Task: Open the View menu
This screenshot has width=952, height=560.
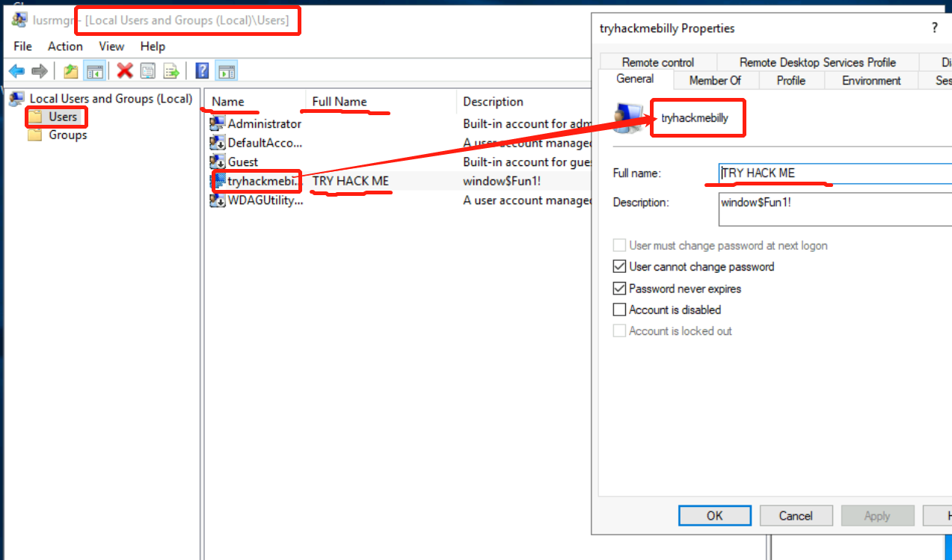Action: click(111, 46)
